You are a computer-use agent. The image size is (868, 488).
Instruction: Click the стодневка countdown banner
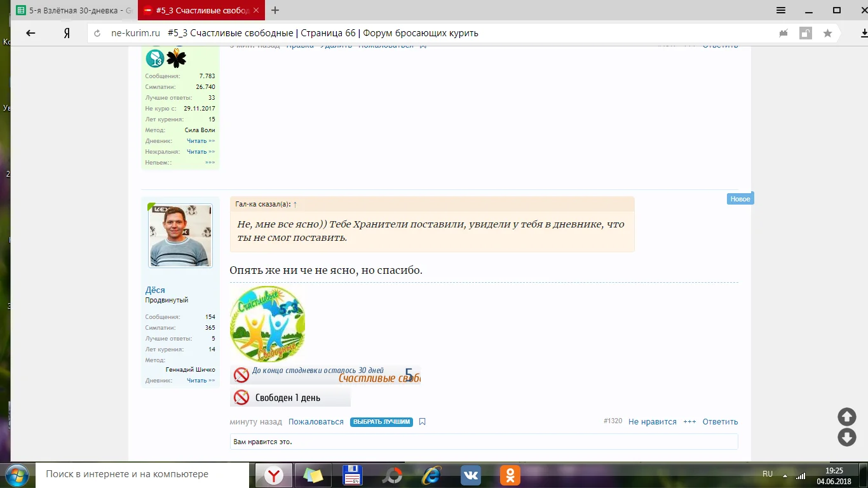(325, 375)
